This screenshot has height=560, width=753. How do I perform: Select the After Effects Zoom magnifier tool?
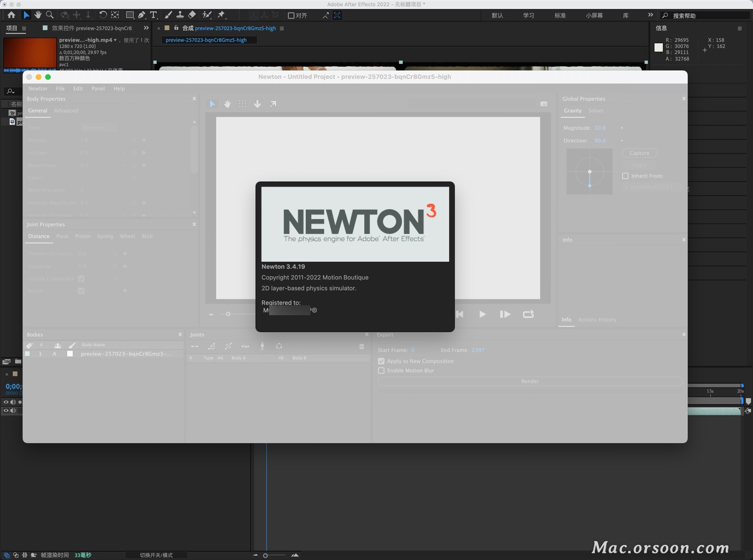pos(50,15)
